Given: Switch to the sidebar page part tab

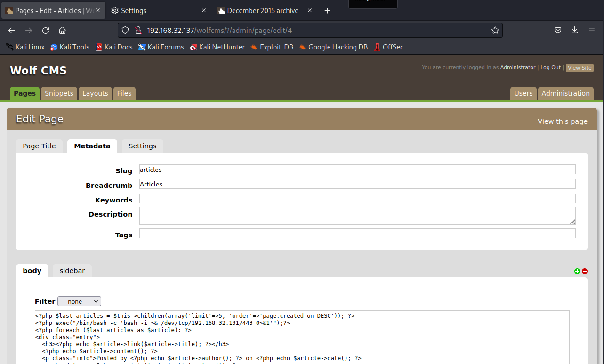Looking at the screenshot, I should click(x=72, y=271).
